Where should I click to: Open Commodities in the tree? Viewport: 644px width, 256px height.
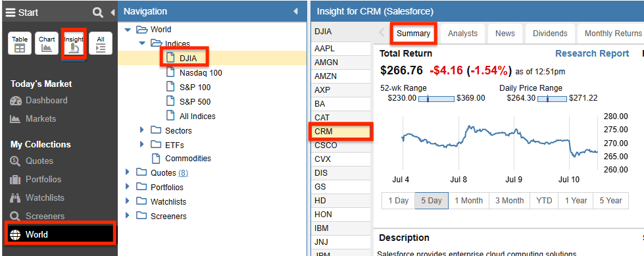click(187, 159)
